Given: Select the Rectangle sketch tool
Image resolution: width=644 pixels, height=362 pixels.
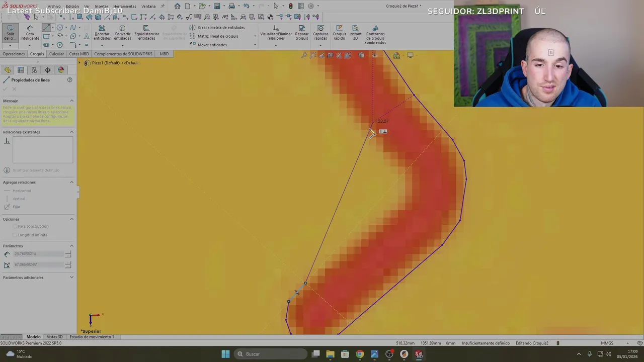Looking at the screenshot, I should click(x=46, y=36).
